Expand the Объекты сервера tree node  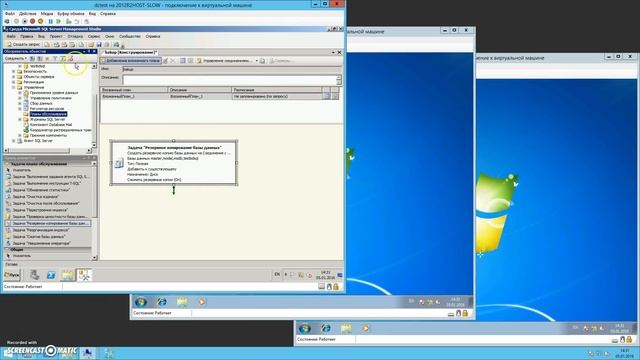[x=13, y=76]
